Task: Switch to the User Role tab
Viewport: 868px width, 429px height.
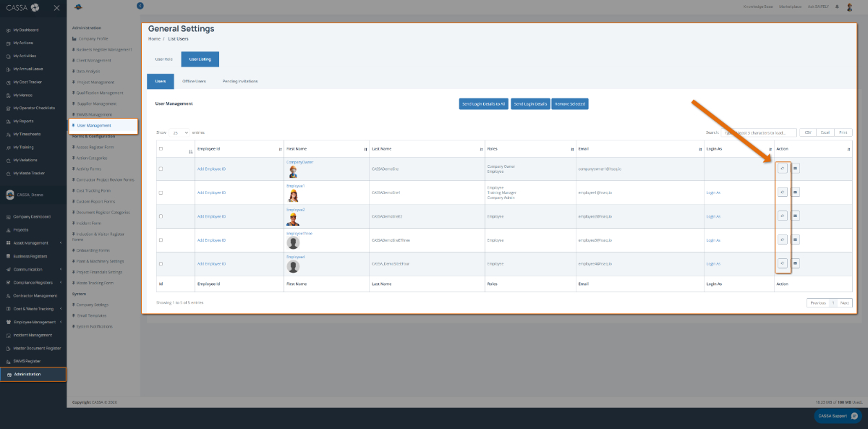Action: point(163,59)
